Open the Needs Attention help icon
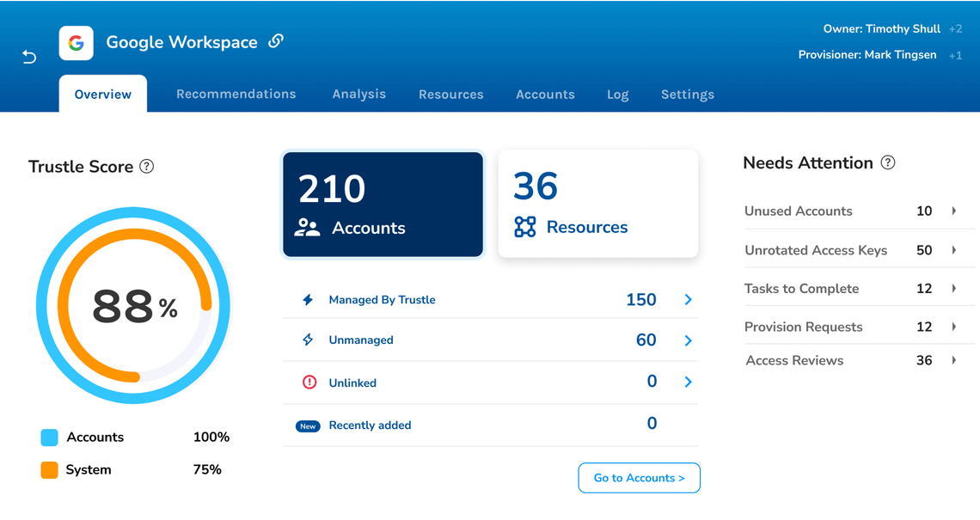Screen dimensions: 980x520 [x=887, y=162]
